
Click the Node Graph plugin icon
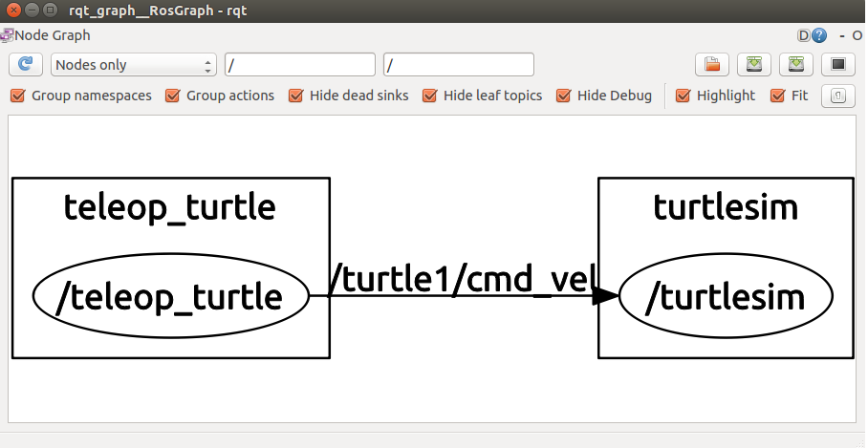coord(6,36)
